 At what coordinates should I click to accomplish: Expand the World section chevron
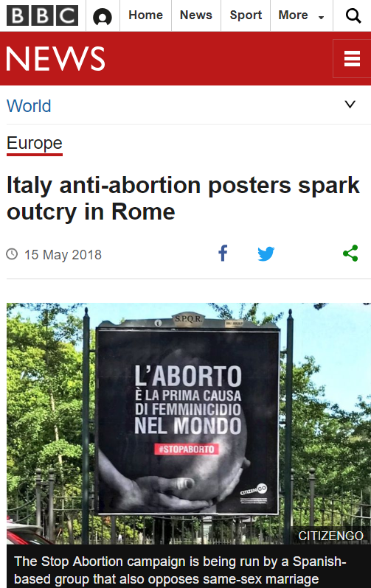tap(350, 104)
